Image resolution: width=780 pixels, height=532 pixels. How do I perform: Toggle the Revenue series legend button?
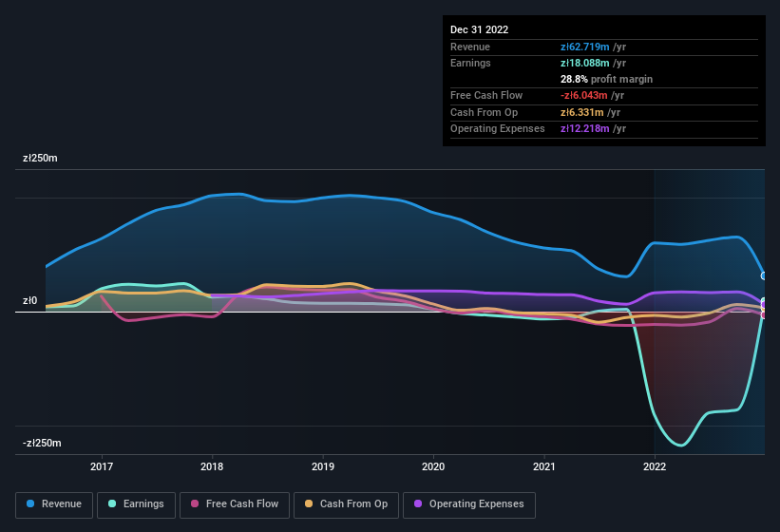(x=54, y=504)
